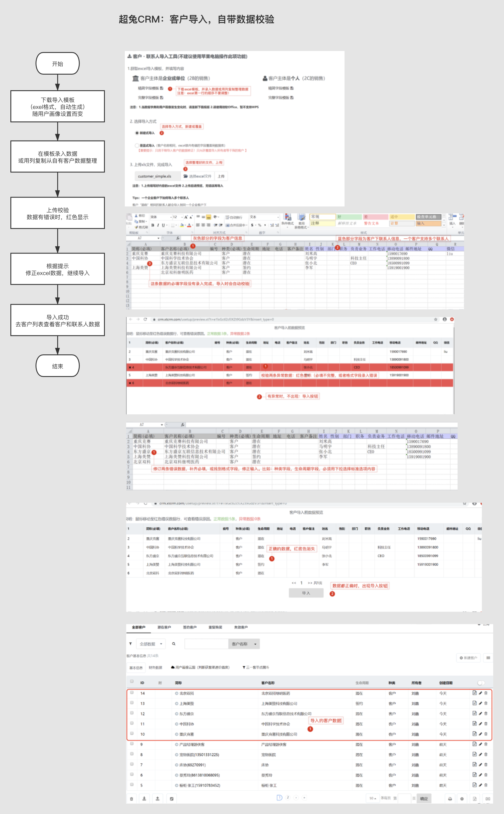Toggle Bold in the Excel ribbon
This screenshot has height=814, width=504.
pos(153,225)
